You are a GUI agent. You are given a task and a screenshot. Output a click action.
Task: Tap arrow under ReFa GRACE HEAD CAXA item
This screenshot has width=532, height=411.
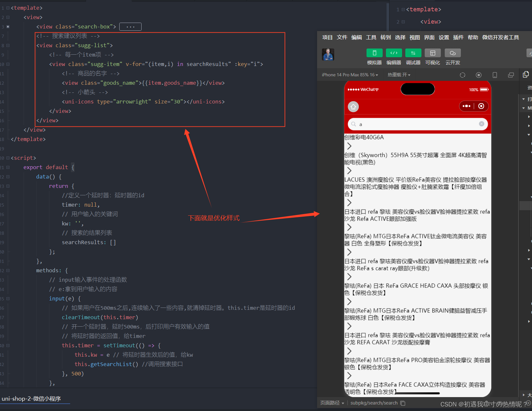349,301
